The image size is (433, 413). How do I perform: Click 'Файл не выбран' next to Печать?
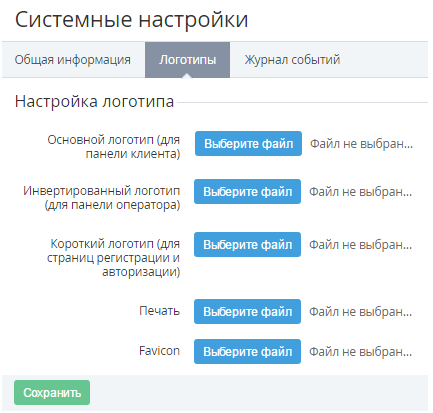[360, 312]
